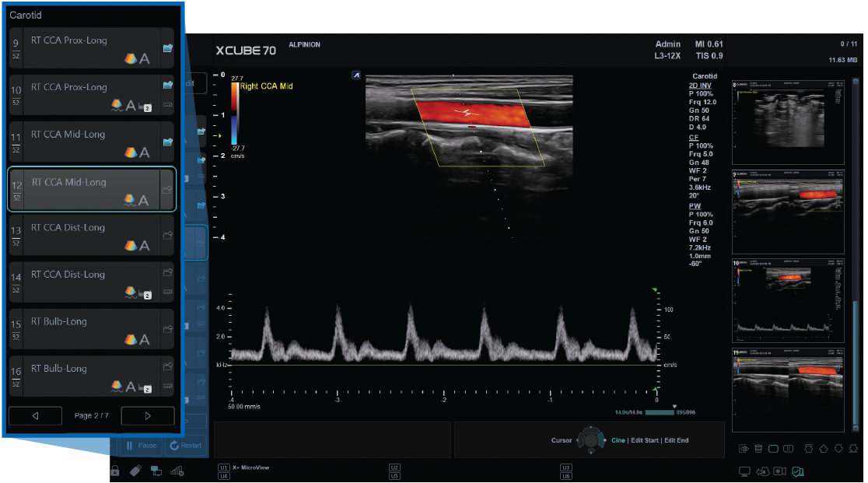Move up one clipboard row
Viewport: 868px width, 483px height.
(x=824, y=449)
